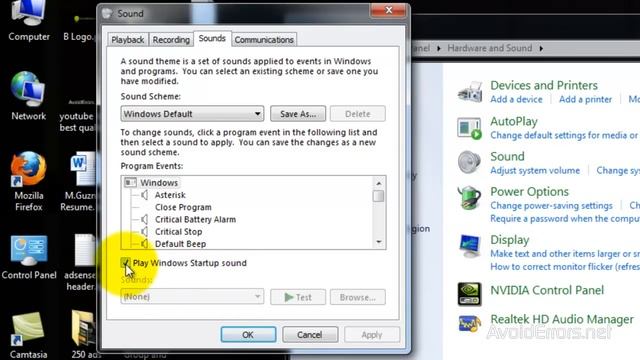640x360 pixels.
Task: Click Make text and other items larger link
Action: coord(565,253)
